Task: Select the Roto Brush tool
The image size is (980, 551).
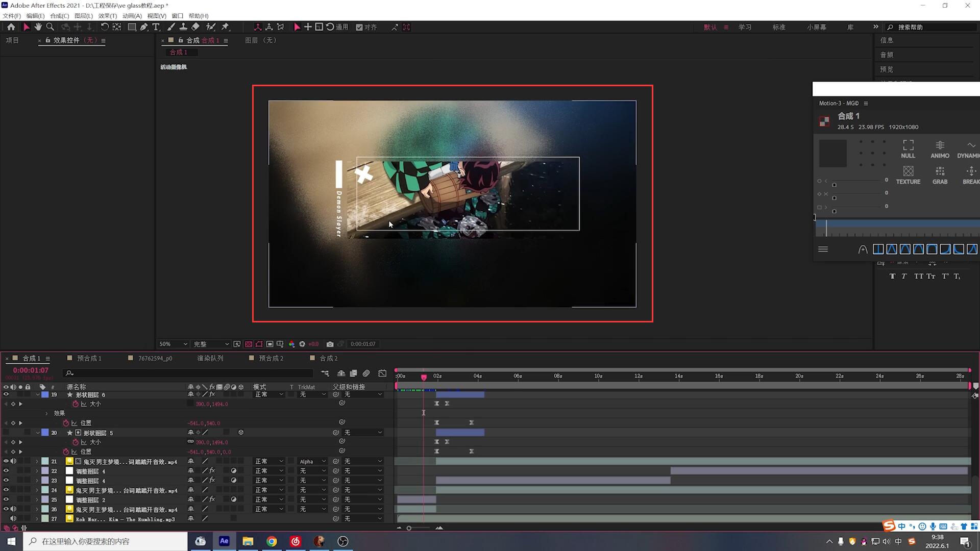Action: tap(210, 27)
